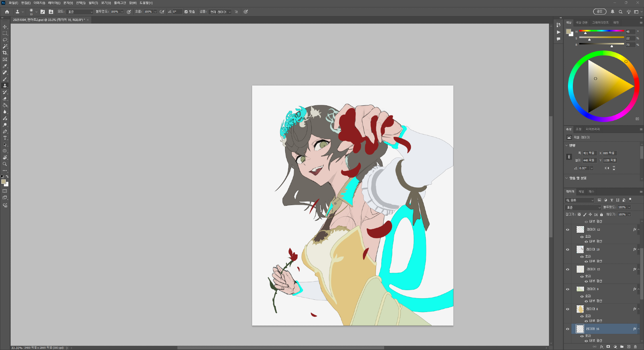Select the Crop tool
Viewport: 644px width, 350px height.
(5, 53)
